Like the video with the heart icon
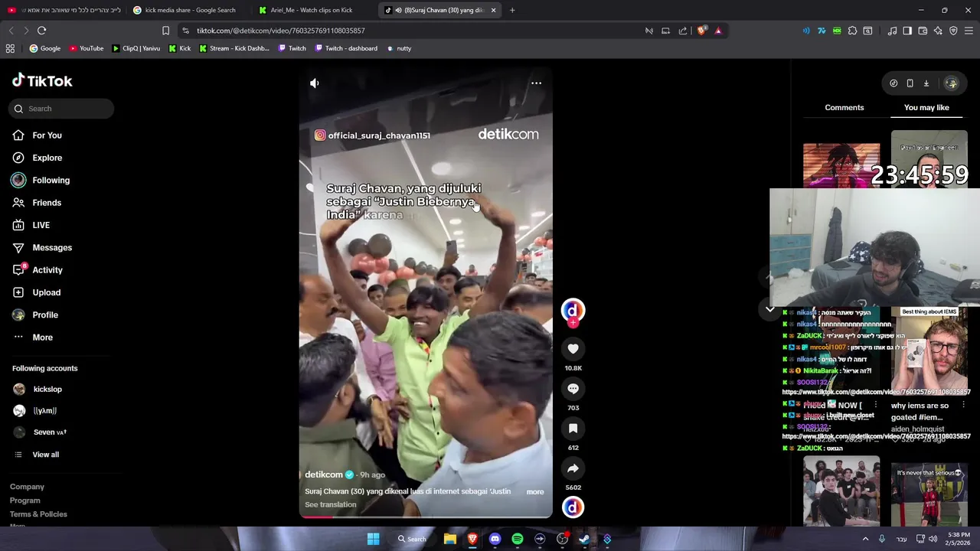The image size is (980, 551). click(x=573, y=349)
